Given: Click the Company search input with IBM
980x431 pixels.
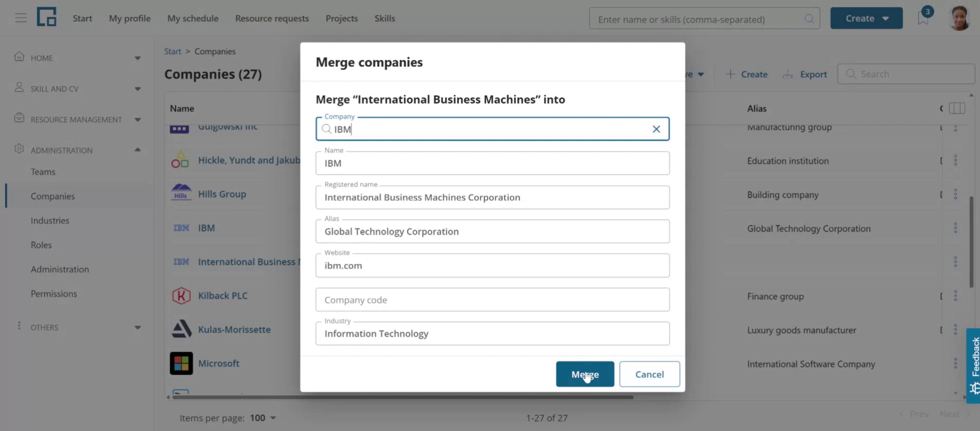Looking at the screenshot, I should 492,129.
